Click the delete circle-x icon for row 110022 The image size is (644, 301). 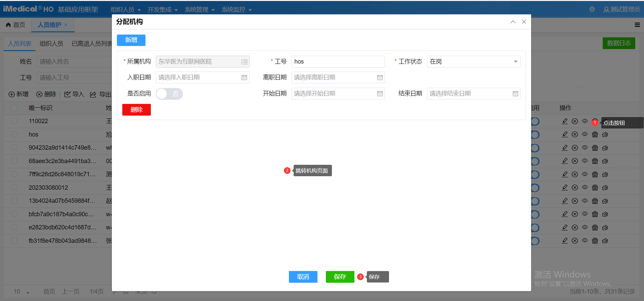pos(575,121)
